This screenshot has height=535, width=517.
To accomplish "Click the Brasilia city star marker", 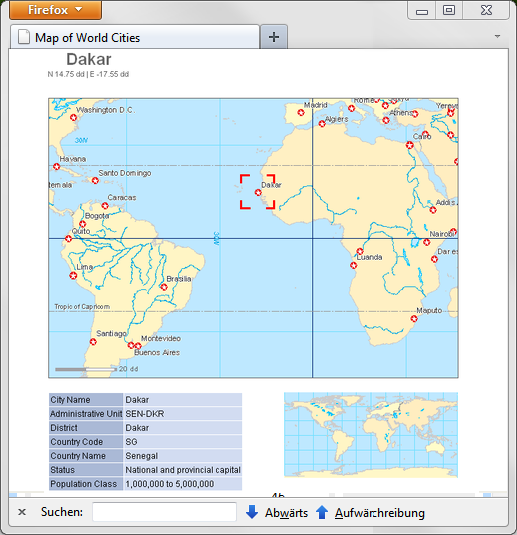I will (x=164, y=287).
